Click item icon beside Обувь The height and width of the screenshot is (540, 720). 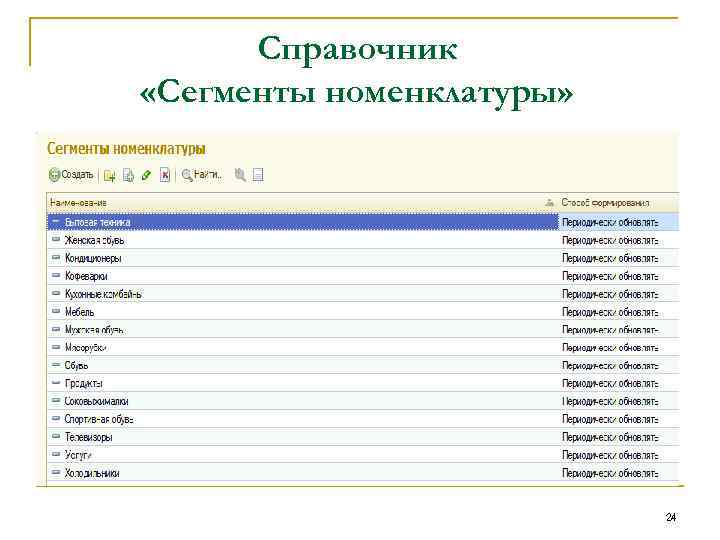56,365
